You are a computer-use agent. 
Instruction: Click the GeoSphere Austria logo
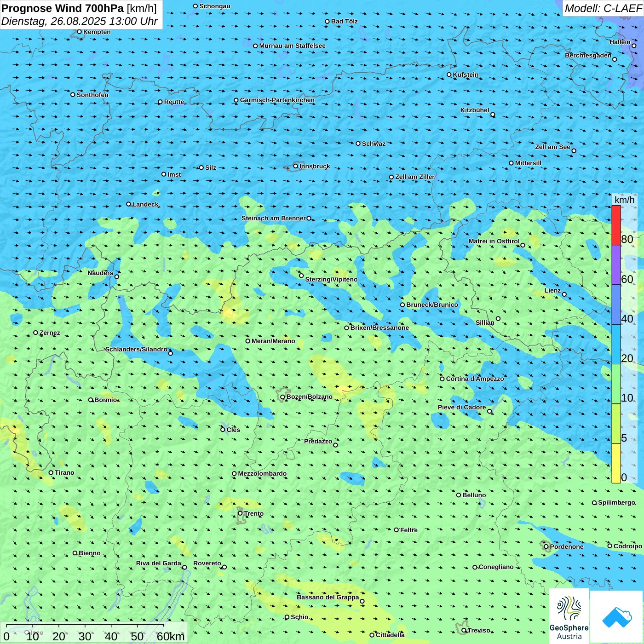coord(569,616)
